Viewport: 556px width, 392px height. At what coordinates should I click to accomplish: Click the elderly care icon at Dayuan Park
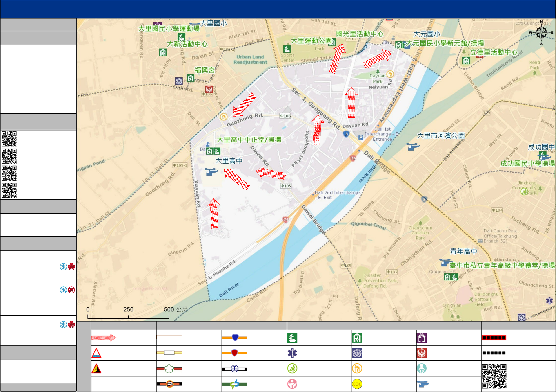coord(390,74)
